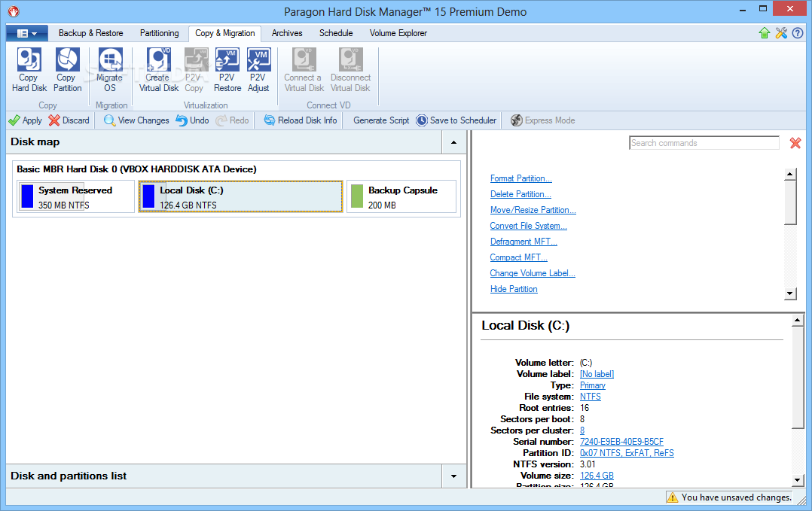Click the Format Partition link
Image resolution: width=812 pixels, height=511 pixels.
coord(521,178)
